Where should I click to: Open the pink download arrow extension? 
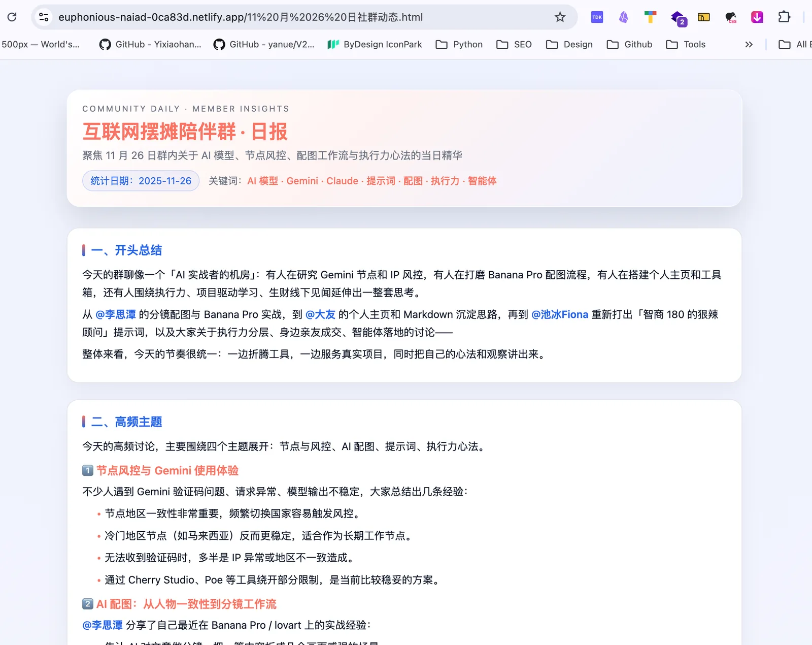point(757,17)
